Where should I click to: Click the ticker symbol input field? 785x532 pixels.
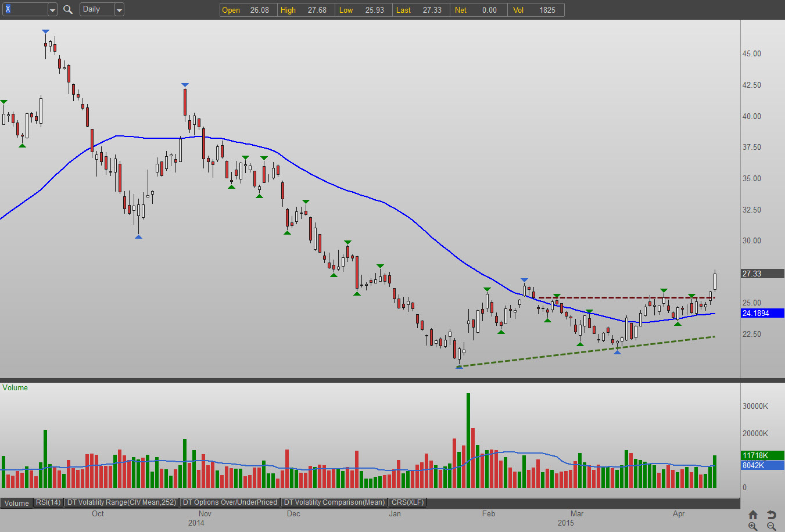tap(26, 9)
